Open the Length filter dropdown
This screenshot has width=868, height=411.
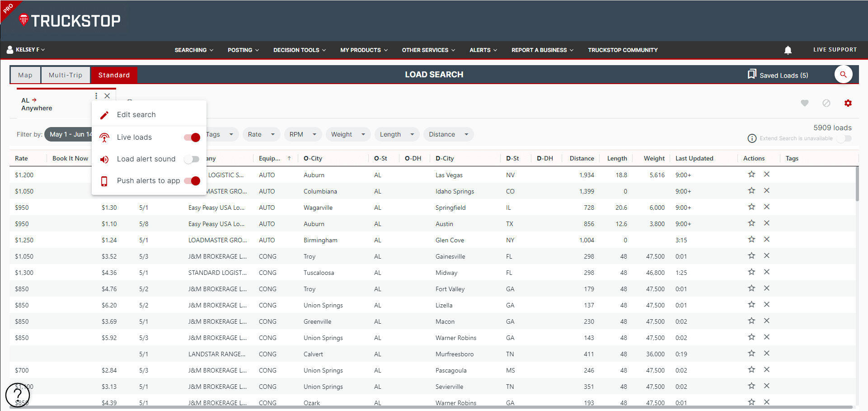click(x=397, y=134)
